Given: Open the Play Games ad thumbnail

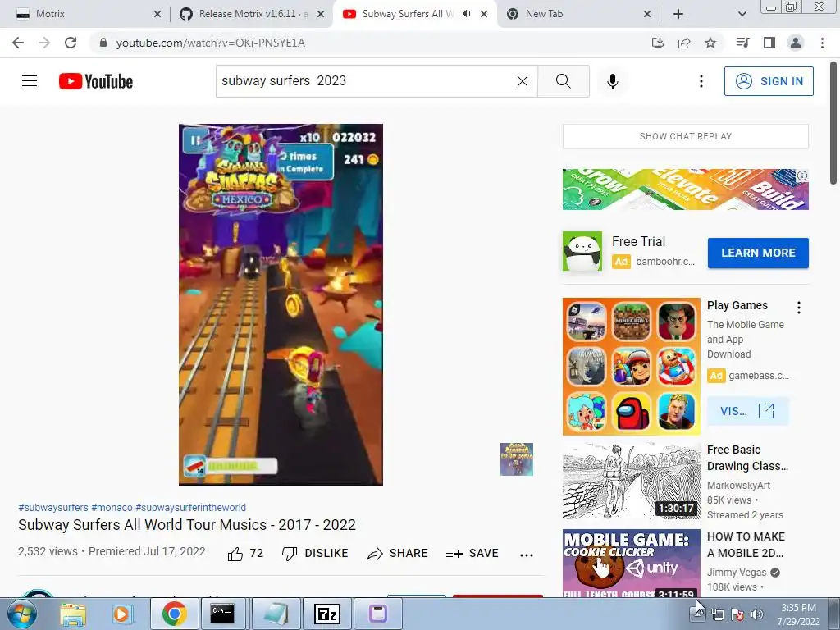Looking at the screenshot, I should click(631, 367).
